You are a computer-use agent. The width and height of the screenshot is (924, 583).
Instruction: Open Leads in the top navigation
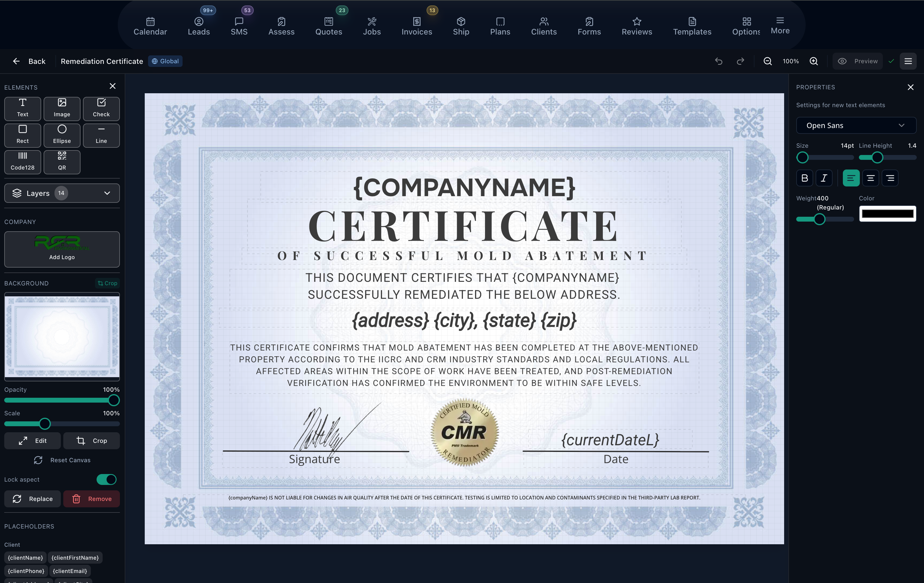(x=199, y=26)
